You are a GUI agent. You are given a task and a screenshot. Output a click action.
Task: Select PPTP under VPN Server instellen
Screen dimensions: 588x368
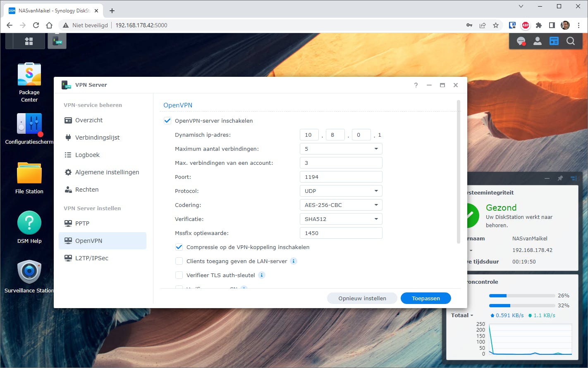pos(103,223)
